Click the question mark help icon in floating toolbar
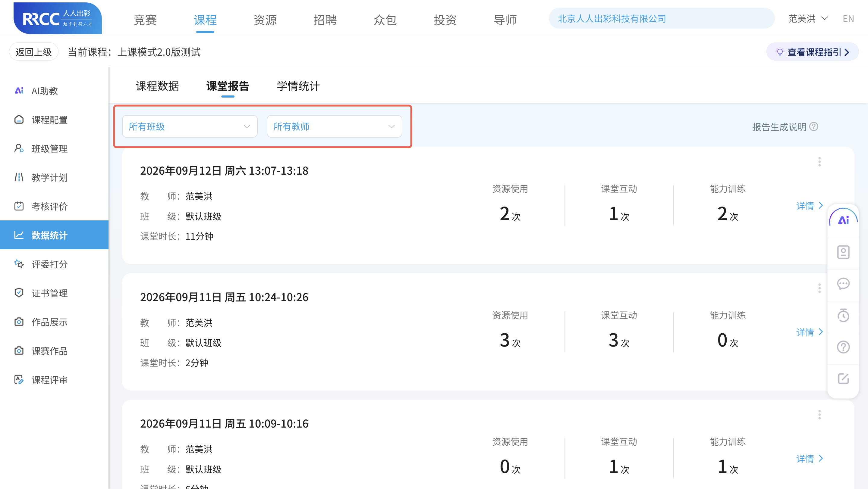The width and height of the screenshot is (868, 489). coord(843,347)
